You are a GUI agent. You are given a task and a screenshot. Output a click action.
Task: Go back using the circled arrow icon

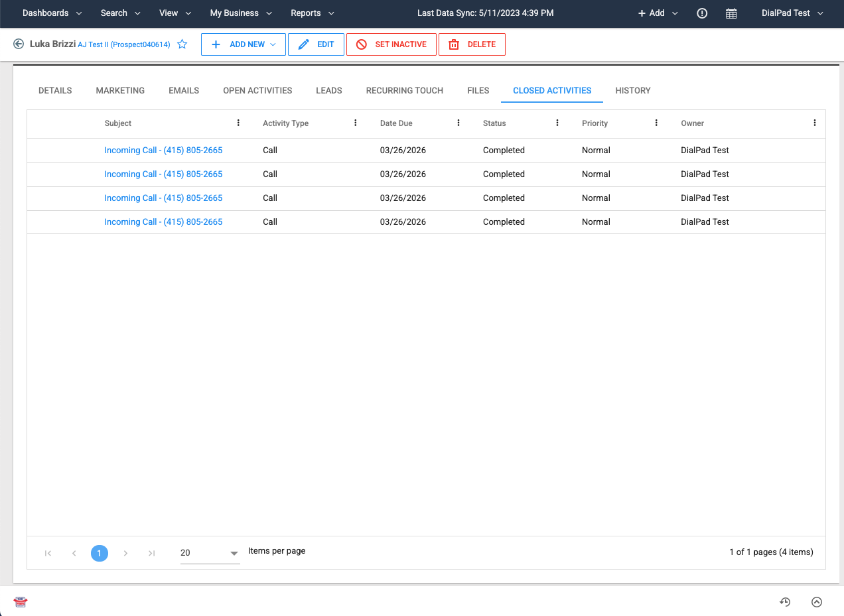click(x=19, y=44)
